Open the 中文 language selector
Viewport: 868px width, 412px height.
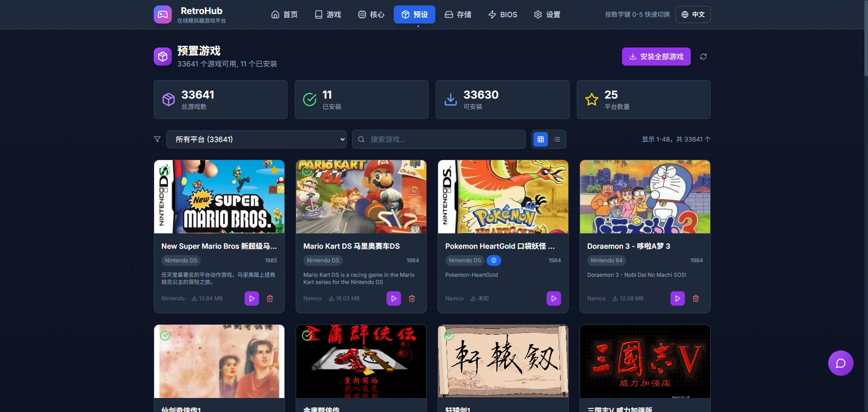(693, 14)
